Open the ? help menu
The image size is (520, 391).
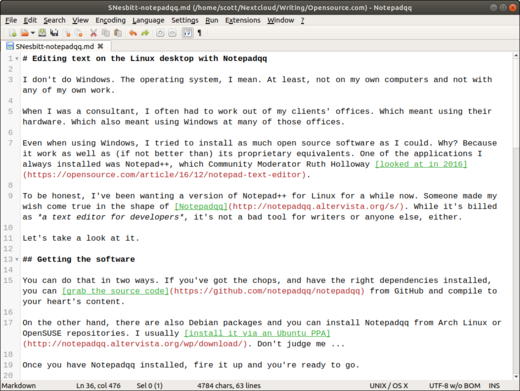pyautogui.click(x=302, y=20)
